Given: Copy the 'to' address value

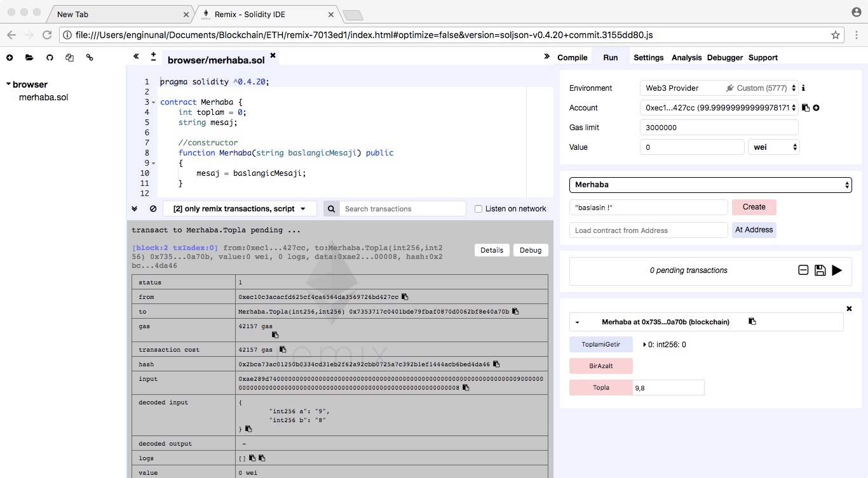Looking at the screenshot, I should (515, 312).
